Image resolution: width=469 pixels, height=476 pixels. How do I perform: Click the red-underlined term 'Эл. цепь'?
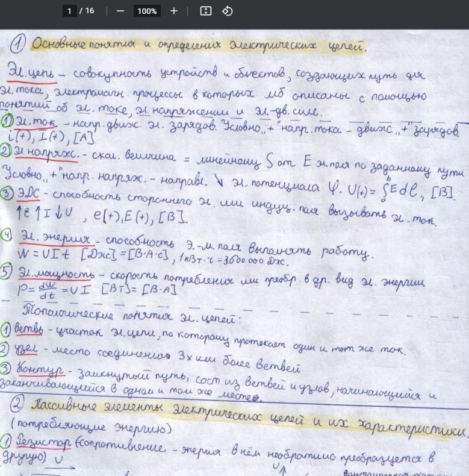(31, 72)
